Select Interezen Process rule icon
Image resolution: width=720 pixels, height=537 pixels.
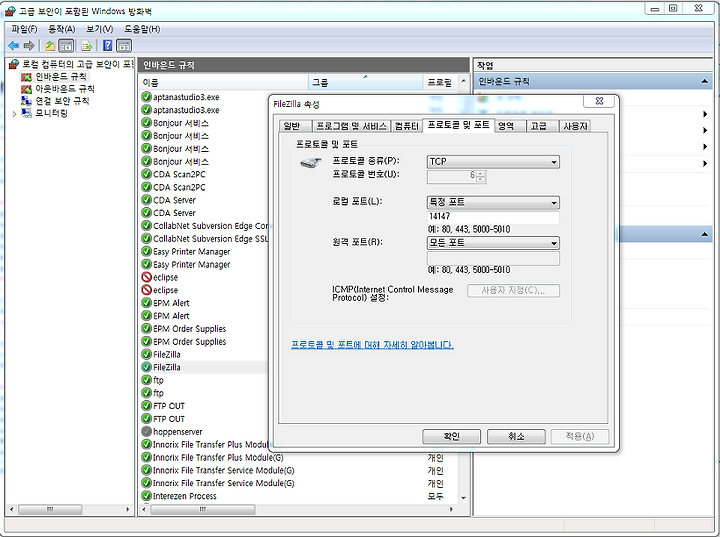tap(146, 496)
